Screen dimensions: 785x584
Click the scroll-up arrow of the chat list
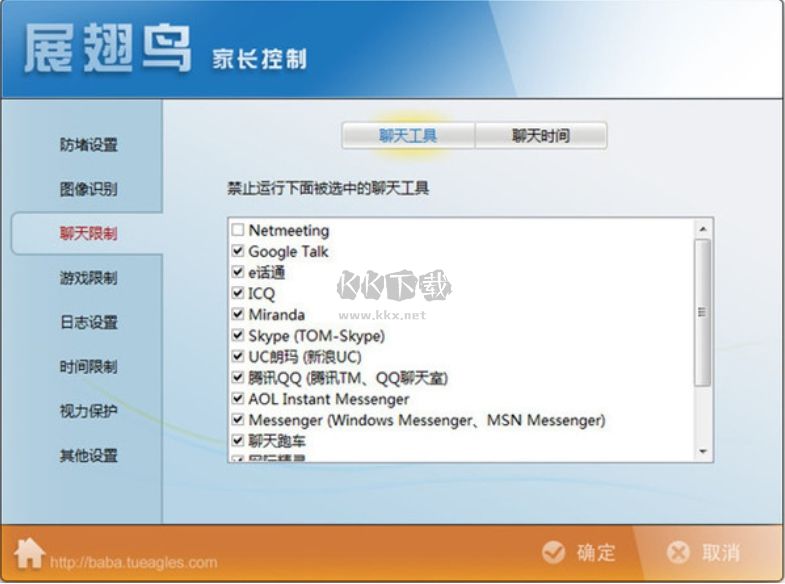703,229
